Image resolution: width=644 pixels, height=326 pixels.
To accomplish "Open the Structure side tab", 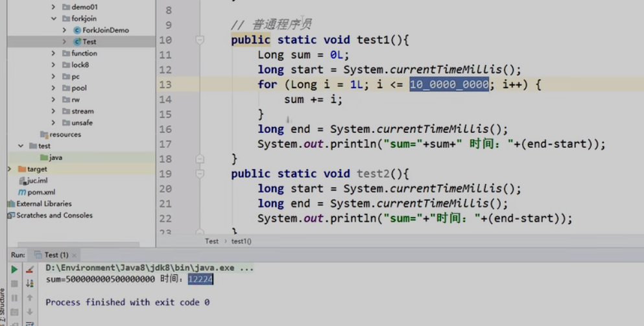I will [3, 306].
